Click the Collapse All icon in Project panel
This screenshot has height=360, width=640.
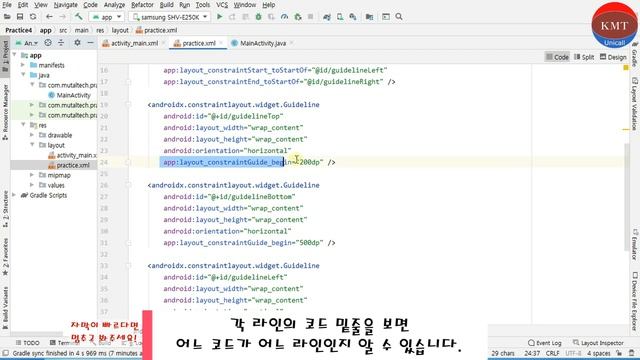[61, 42]
